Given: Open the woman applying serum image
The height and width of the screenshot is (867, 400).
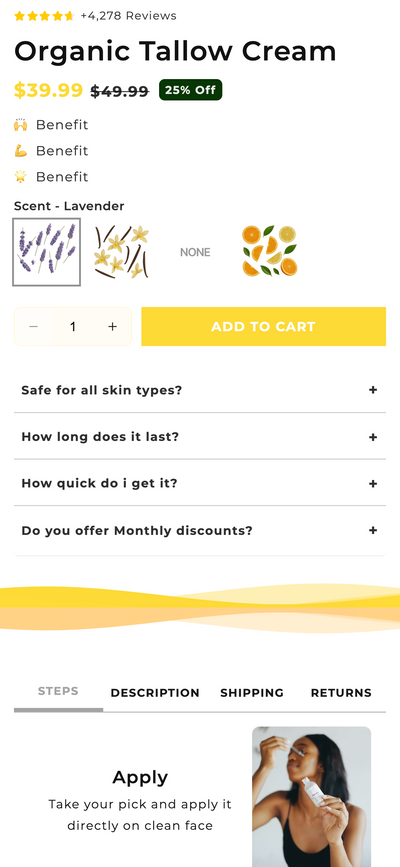Looking at the screenshot, I should pos(311,797).
